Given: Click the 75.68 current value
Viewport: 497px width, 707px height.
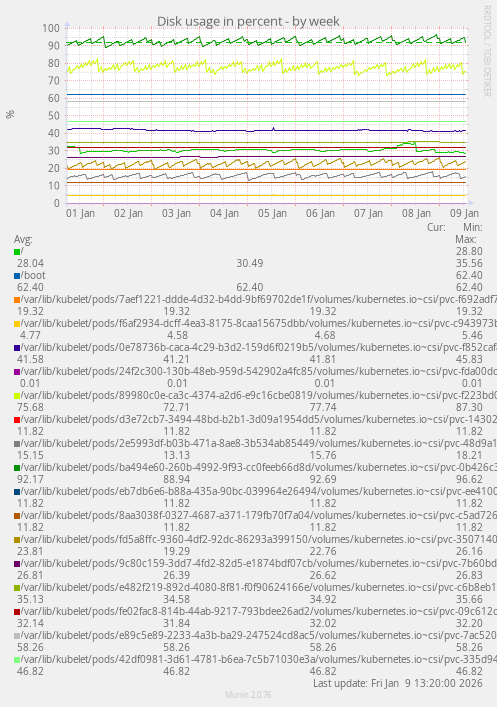Looking at the screenshot, I should (30, 407).
